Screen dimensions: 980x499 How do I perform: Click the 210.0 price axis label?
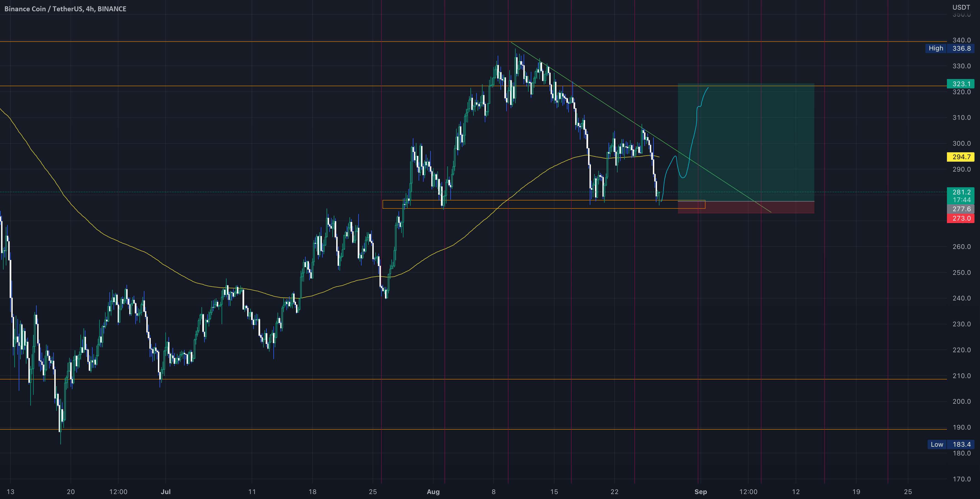tap(961, 376)
